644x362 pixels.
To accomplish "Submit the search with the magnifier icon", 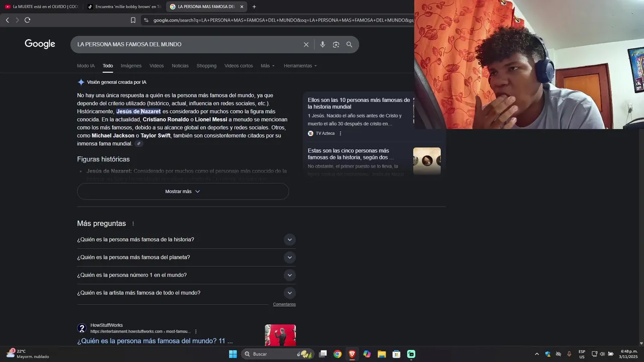I will [x=349, y=45].
